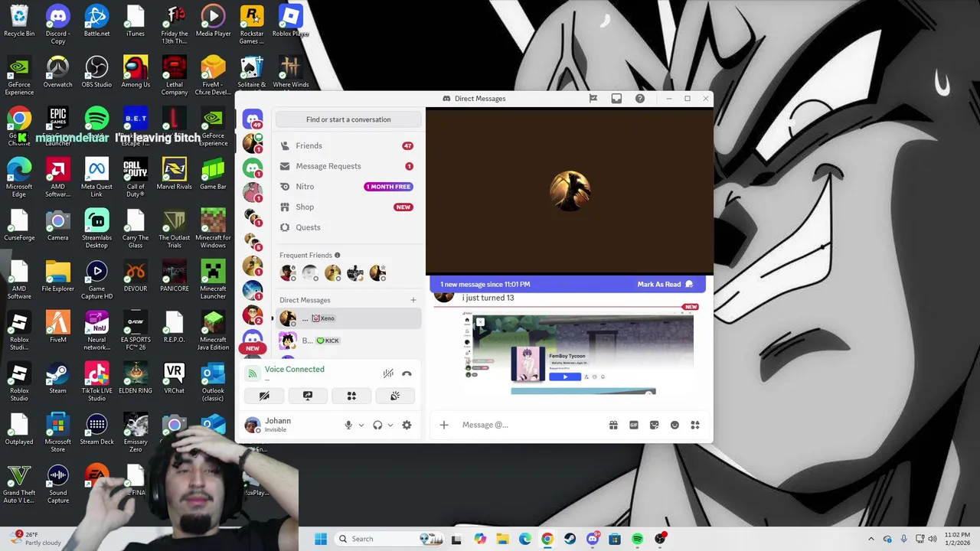
Task: Open Among Us desktop shortcut
Action: 136,72
